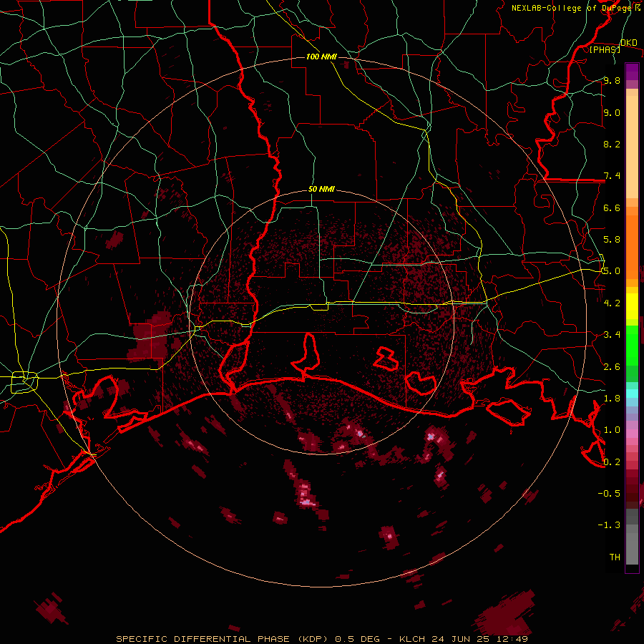Click the purple top of the color bar

(x=632, y=72)
